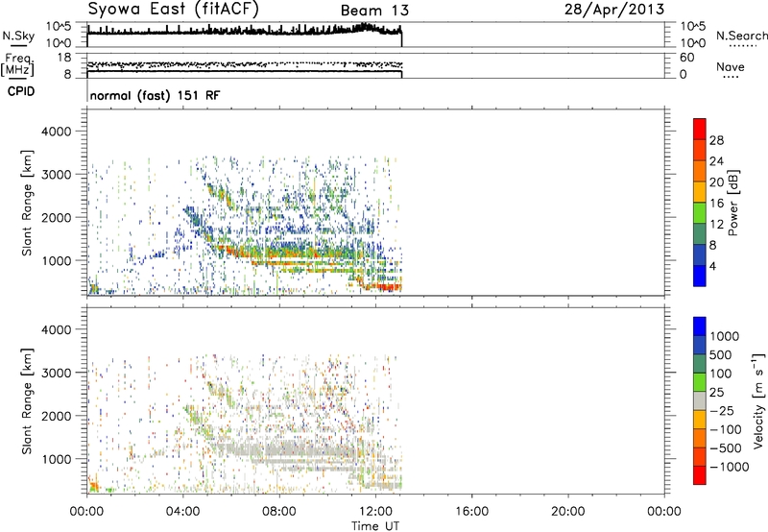Viewport: 768px width, 532px height.
Task: Select the "N.Sky" legend label
Action: [18, 36]
